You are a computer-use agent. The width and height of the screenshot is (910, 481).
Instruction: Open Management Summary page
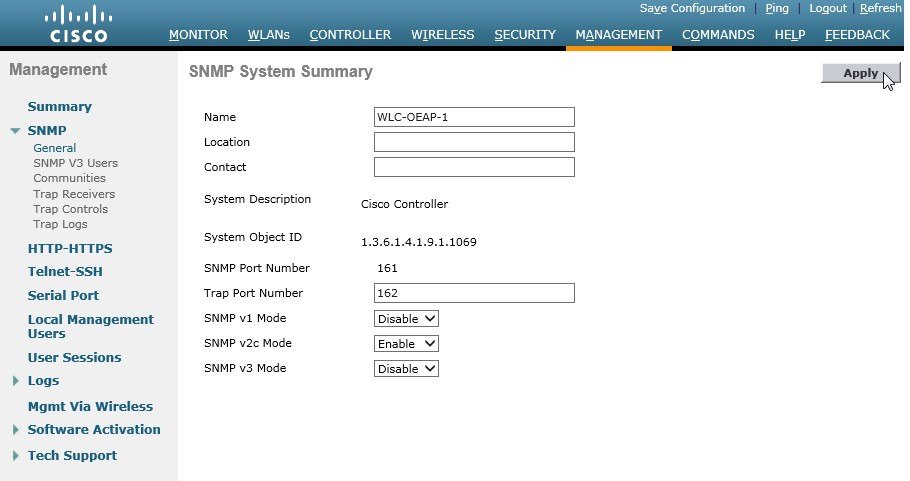(x=60, y=107)
